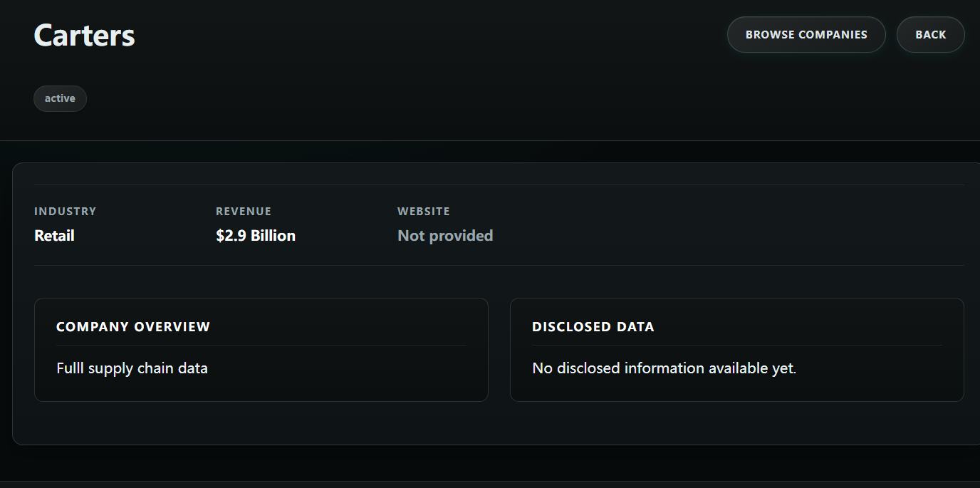Click the Carters company title

click(84, 36)
